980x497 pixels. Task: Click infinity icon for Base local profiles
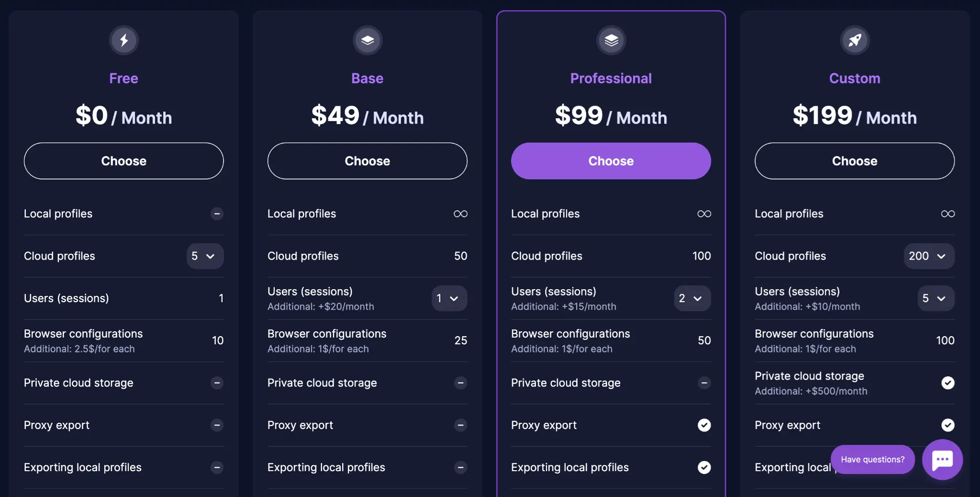460,214
